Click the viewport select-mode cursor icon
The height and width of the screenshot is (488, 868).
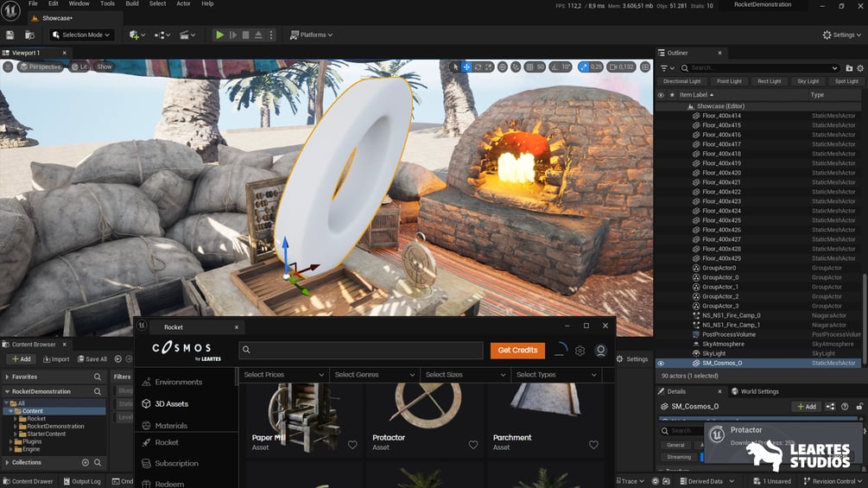click(x=455, y=67)
